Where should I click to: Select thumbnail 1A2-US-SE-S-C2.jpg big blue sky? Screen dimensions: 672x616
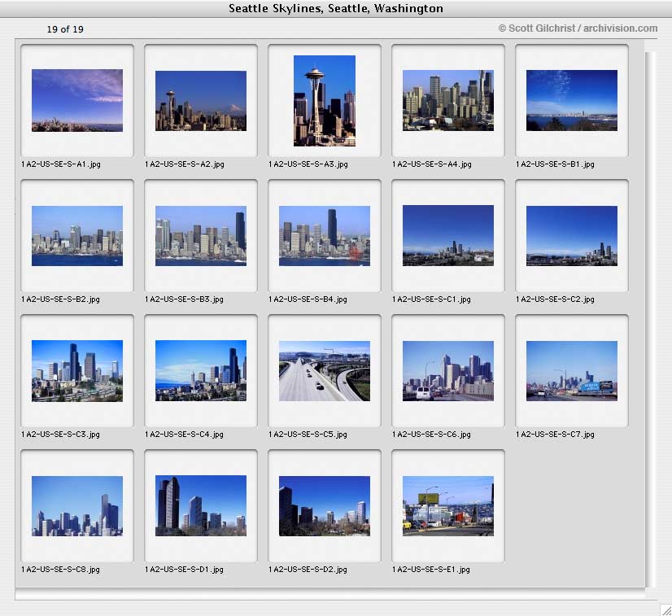[x=572, y=236]
